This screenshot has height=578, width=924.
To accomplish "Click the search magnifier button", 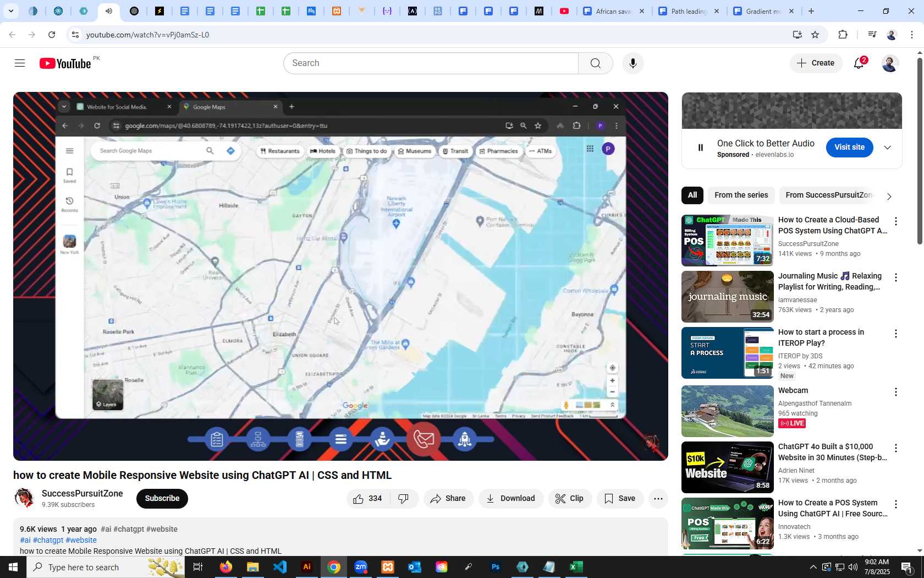I will (595, 63).
